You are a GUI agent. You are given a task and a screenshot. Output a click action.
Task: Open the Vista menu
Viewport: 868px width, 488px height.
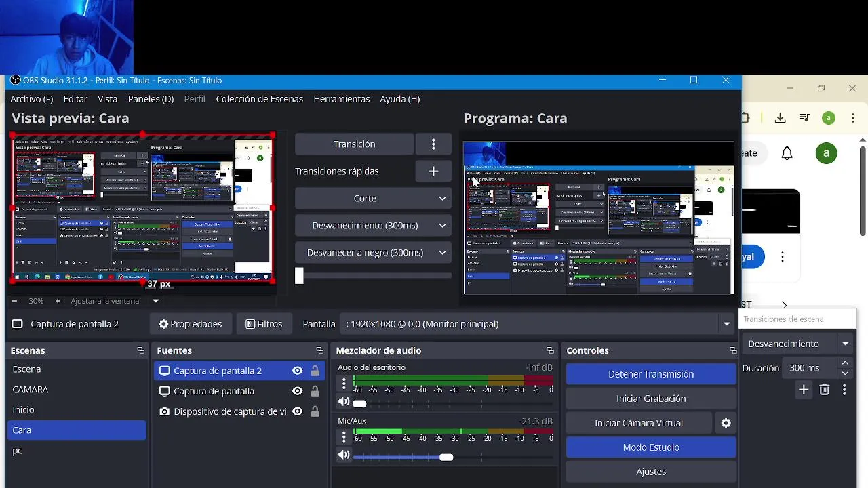click(x=107, y=99)
